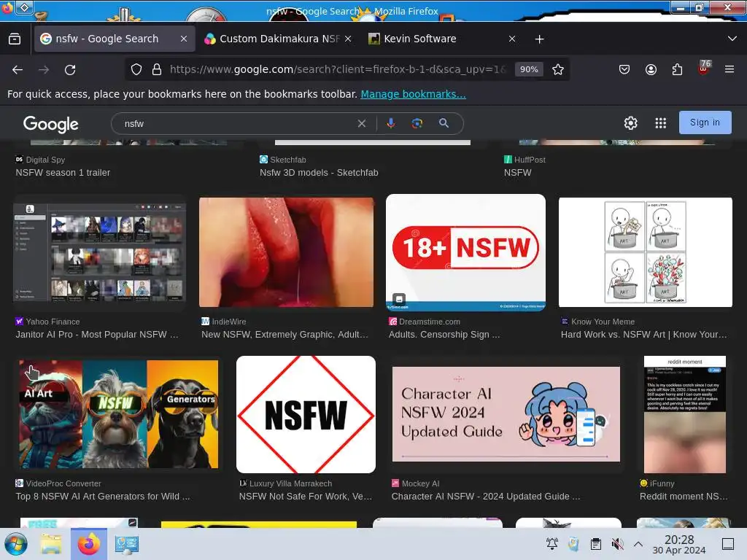Click inside the Google search input
Screen dimensions: 747x560
click(x=239, y=124)
